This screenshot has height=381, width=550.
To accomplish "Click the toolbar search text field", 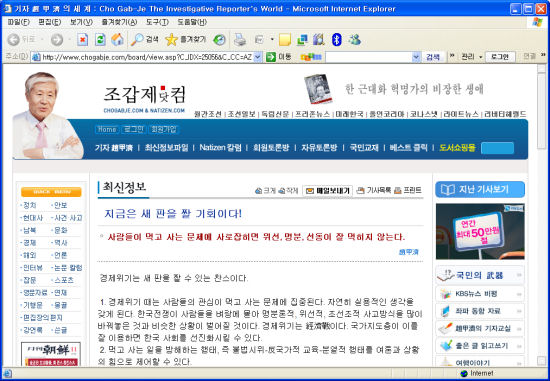I will pos(369,57).
